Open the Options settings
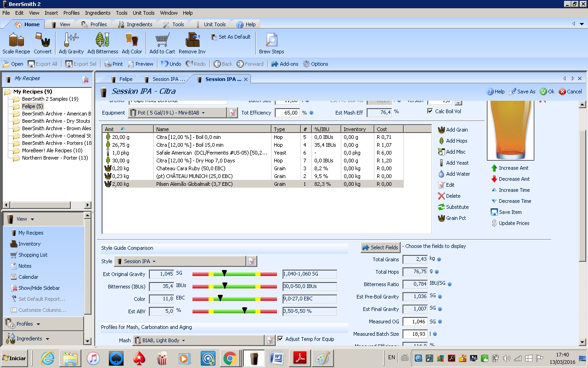The width and height of the screenshot is (588, 368). coord(316,64)
